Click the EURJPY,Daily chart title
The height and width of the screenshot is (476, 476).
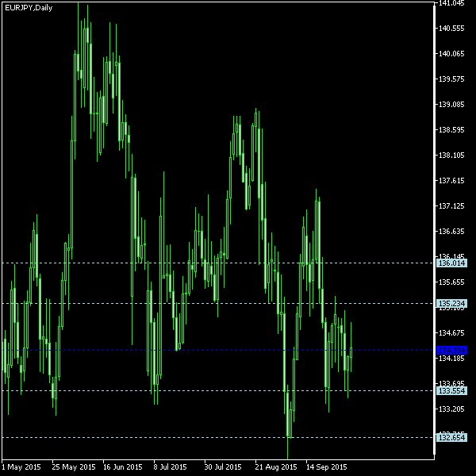click(29, 8)
